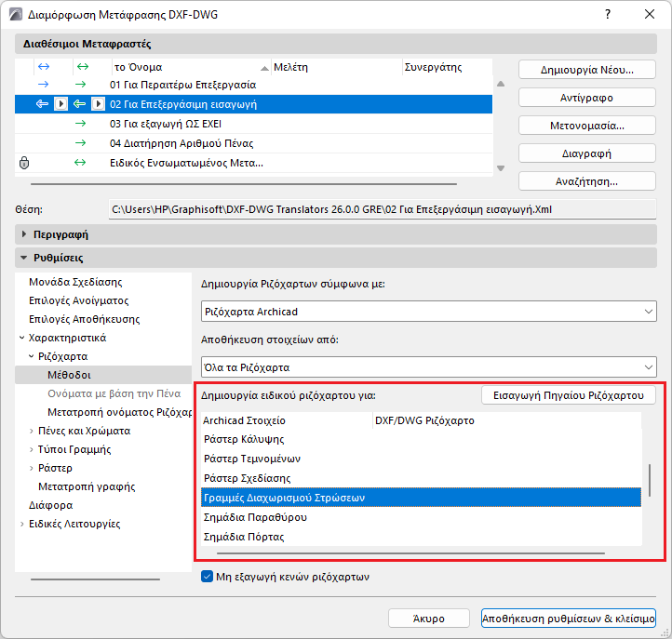The width and height of the screenshot is (672, 639).
Task: Click the help question mark icon
Action: tap(607, 14)
